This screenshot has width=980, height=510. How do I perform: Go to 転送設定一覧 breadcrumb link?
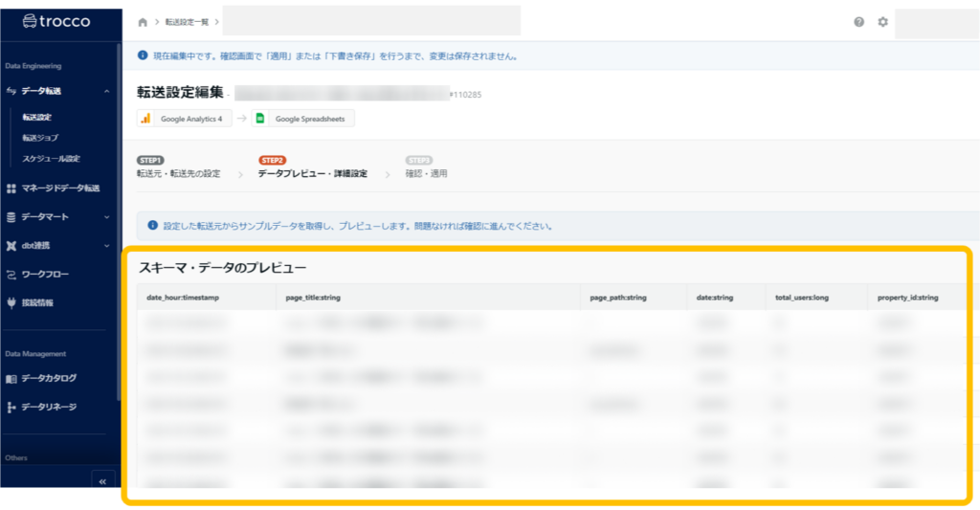[187, 21]
